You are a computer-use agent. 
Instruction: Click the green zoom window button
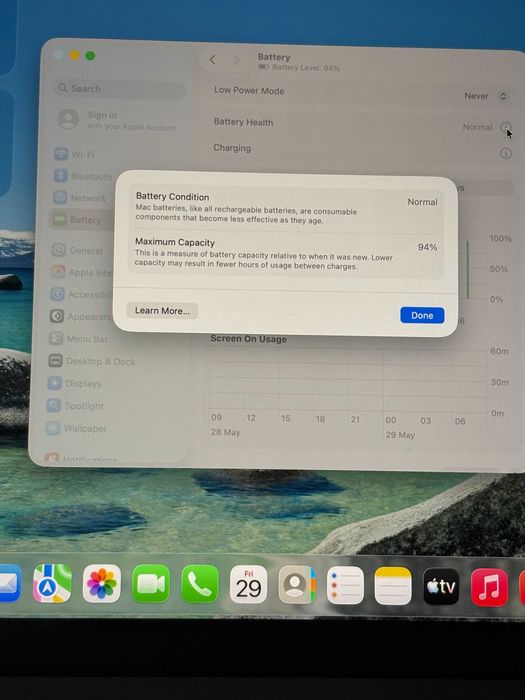point(90,56)
